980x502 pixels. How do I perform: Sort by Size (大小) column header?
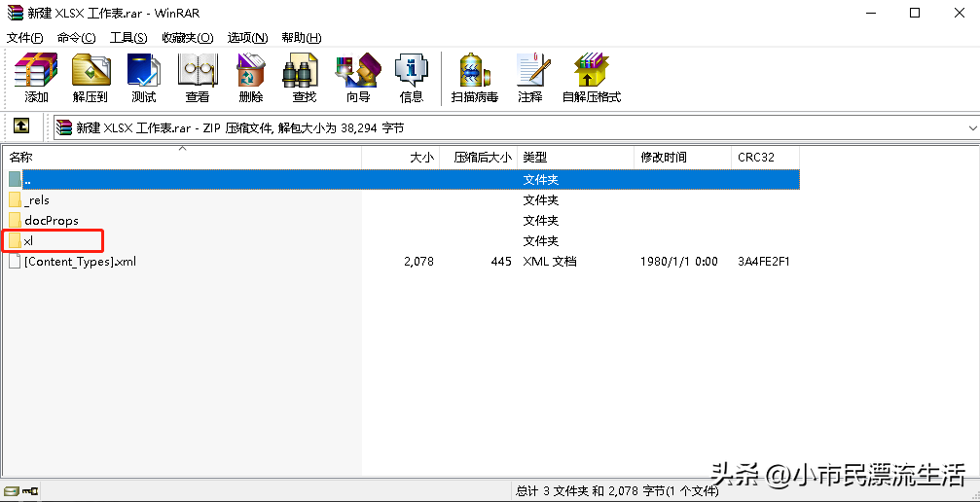401,158
